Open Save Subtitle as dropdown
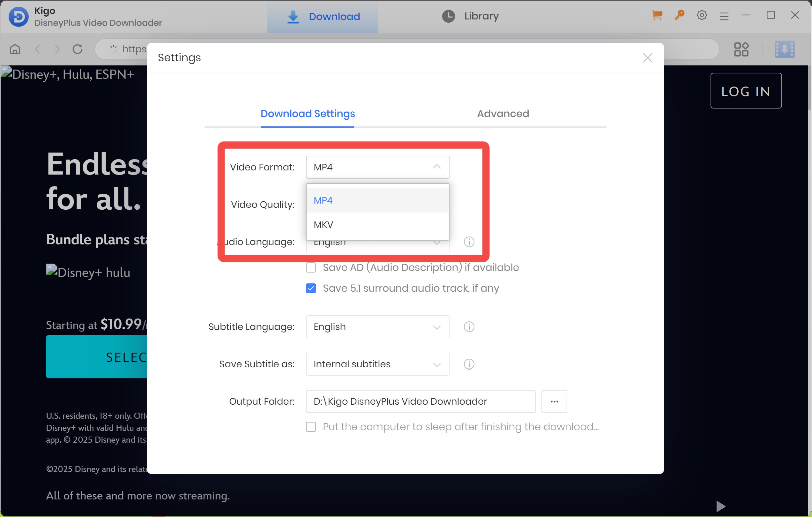Screen dimensions: 812x517 377,364
